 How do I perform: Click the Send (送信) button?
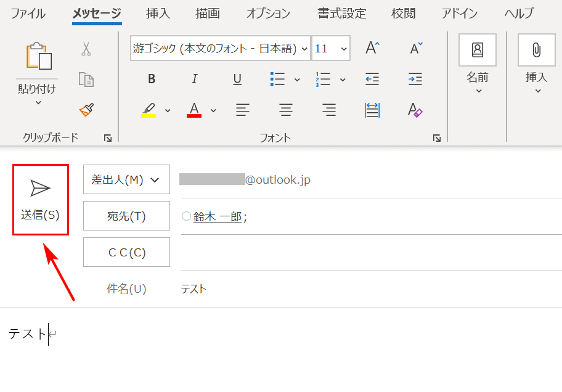click(x=40, y=200)
